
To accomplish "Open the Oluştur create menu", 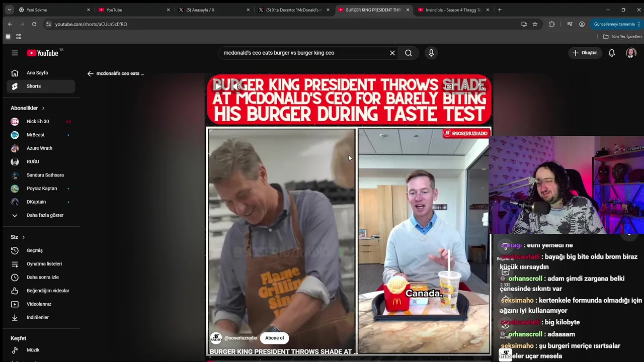I will (585, 53).
